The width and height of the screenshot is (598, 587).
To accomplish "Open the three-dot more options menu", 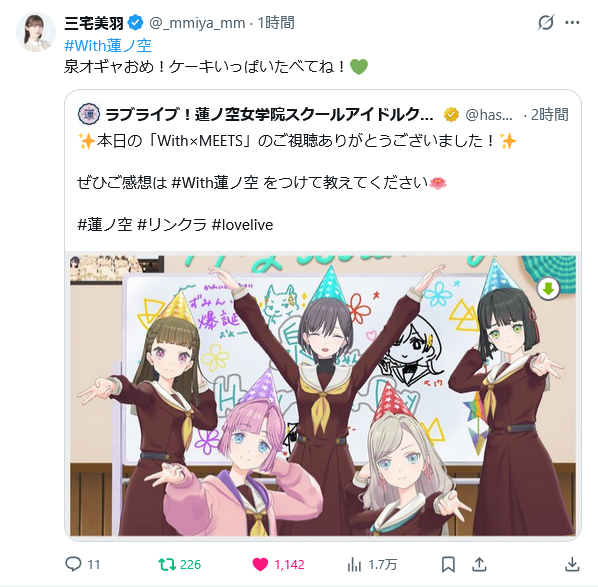I will pos(572,23).
